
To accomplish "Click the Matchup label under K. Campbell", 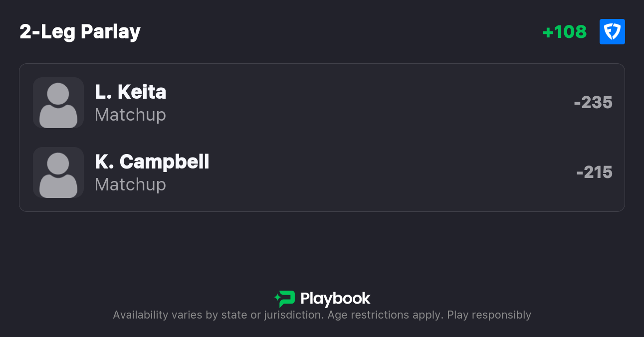I will coord(130,184).
